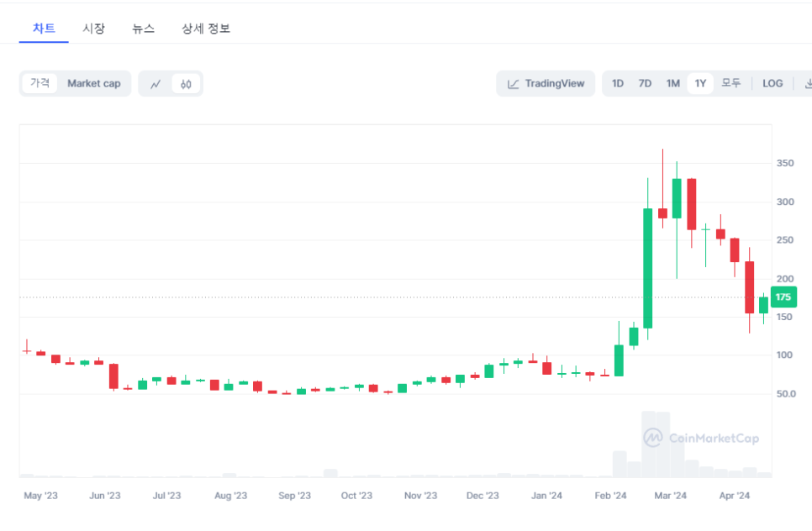Click the tall green late-February candlestick
812x531 pixels.
point(647,268)
